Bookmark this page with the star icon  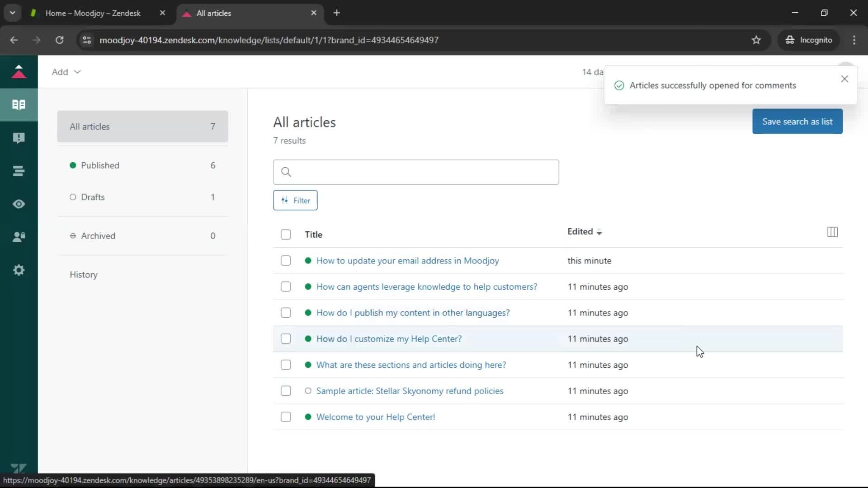pos(756,40)
